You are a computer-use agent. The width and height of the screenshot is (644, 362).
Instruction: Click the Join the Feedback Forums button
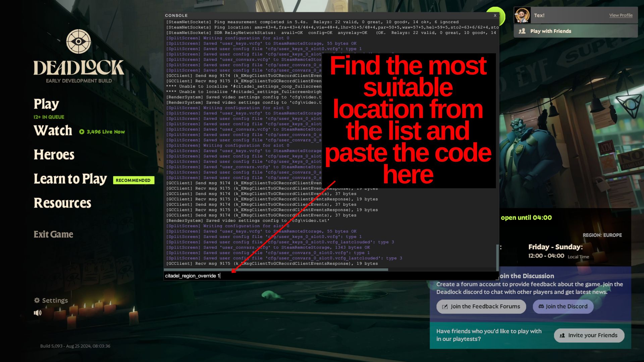click(481, 306)
